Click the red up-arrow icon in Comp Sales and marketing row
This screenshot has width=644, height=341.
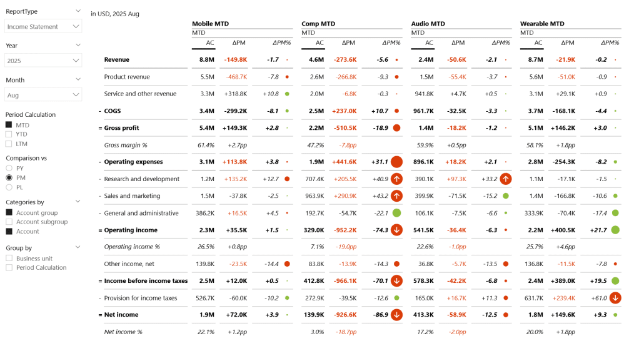tap(396, 195)
